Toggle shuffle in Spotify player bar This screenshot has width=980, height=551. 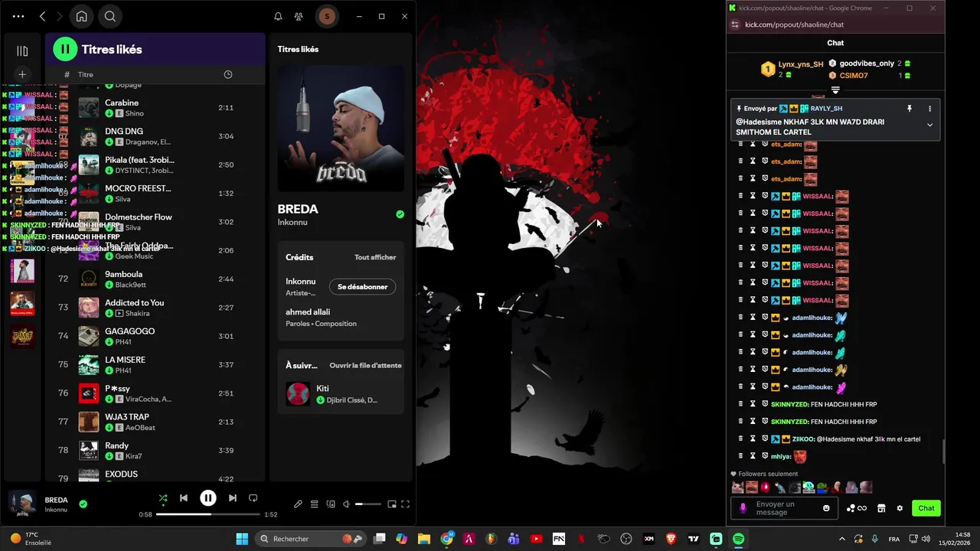click(163, 497)
